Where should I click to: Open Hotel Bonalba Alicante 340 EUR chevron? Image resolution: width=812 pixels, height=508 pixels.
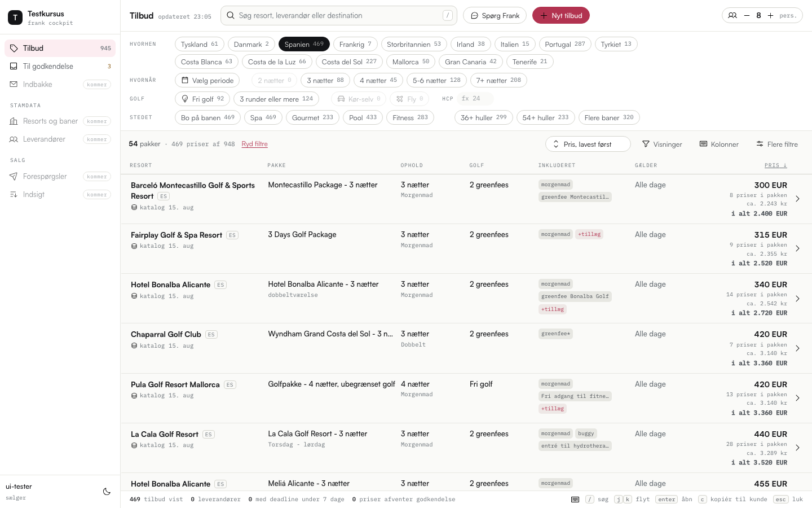point(797,299)
